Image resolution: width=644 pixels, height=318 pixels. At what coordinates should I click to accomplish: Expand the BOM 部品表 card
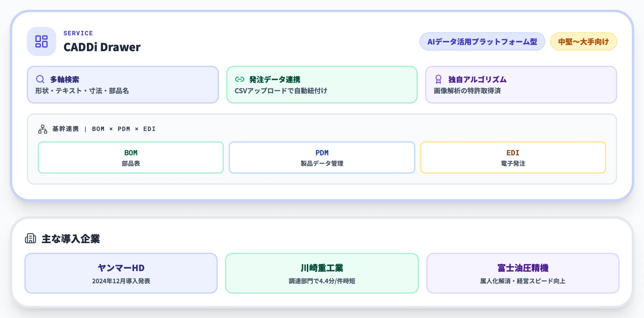131,157
